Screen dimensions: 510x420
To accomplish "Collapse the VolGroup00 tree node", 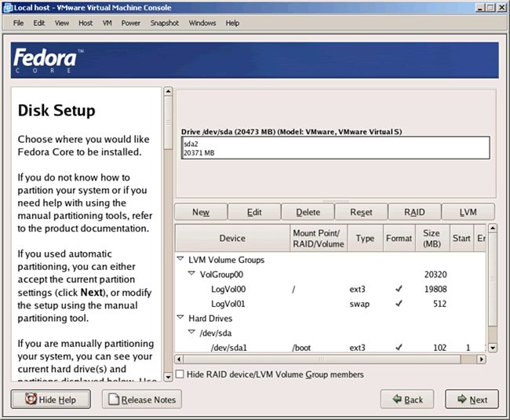I will point(191,274).
